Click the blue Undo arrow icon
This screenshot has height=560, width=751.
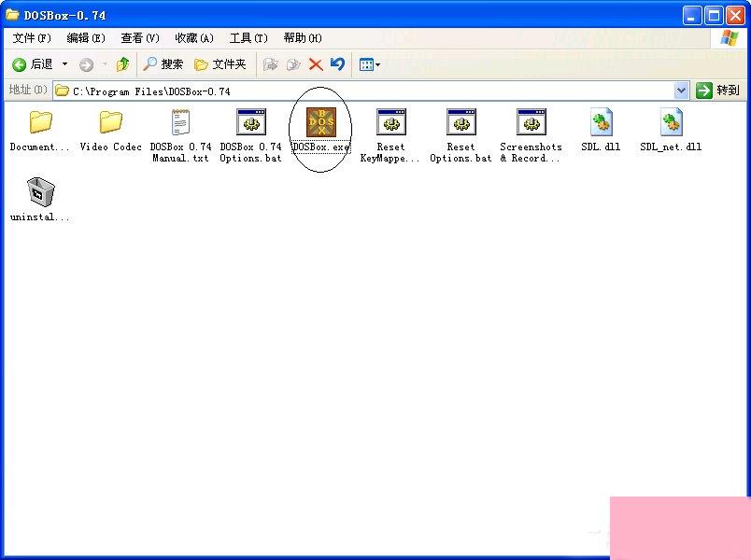tap(337, 64)
